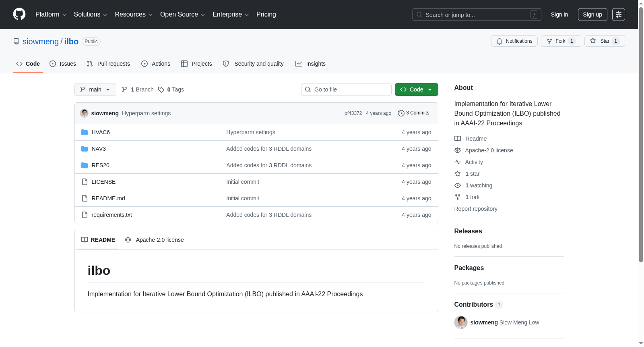Click the Search or jump to field
This screenshot has height=347, width=644.
coord(477,15)
